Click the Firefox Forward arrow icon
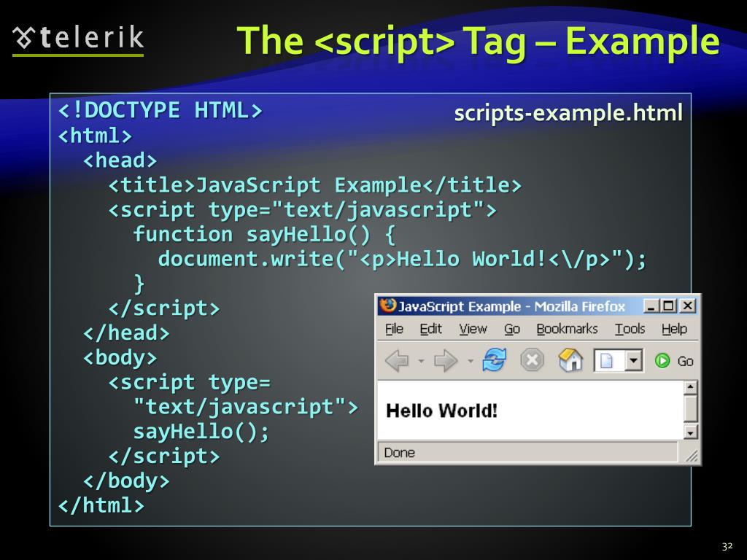Image resolution: width=747 pixels, height=560 pixels. [x=446, y=360]
